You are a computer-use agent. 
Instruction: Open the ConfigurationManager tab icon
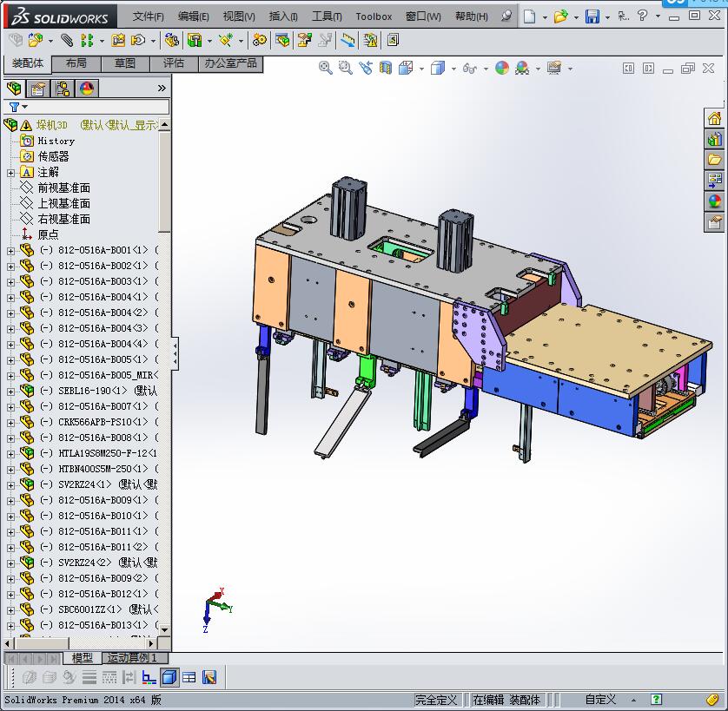coord(63,89)
